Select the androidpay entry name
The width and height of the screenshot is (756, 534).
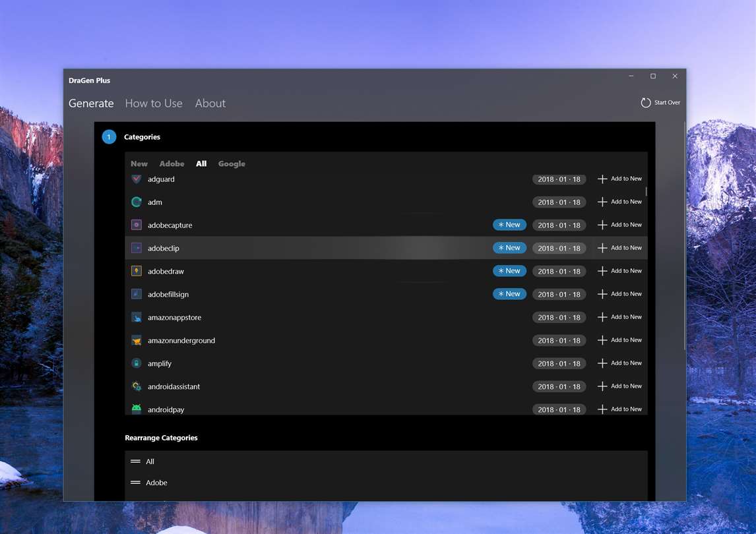pyautogui.click(x=166, y=409)
